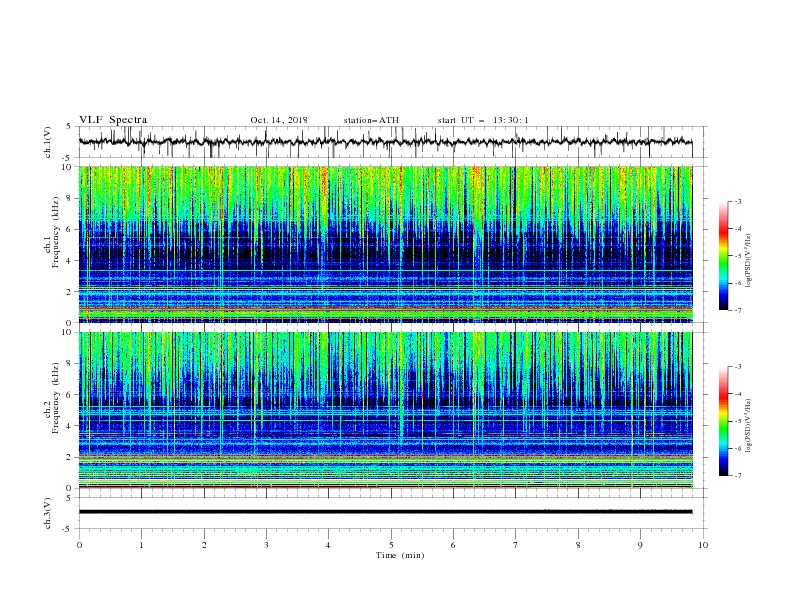Click the ch.2 "Frequency (kHz)" axis label
The image size is (792, 612).
click(x=55, y=398)
